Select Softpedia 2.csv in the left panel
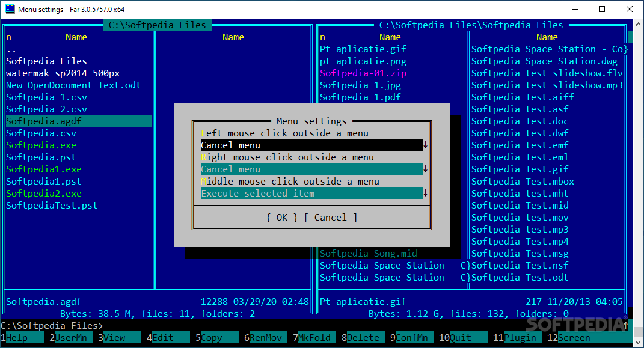The image size is (644, 348). [x=46, y=109]
